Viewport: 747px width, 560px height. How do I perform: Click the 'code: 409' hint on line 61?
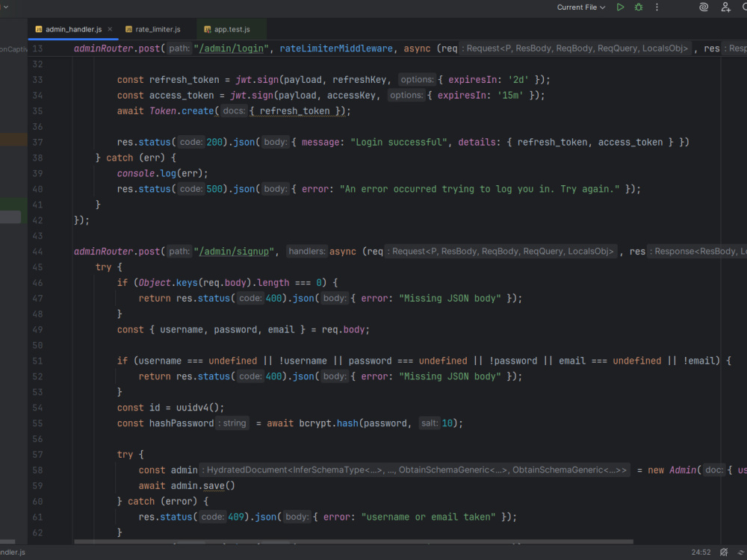[x=222, y=517]
